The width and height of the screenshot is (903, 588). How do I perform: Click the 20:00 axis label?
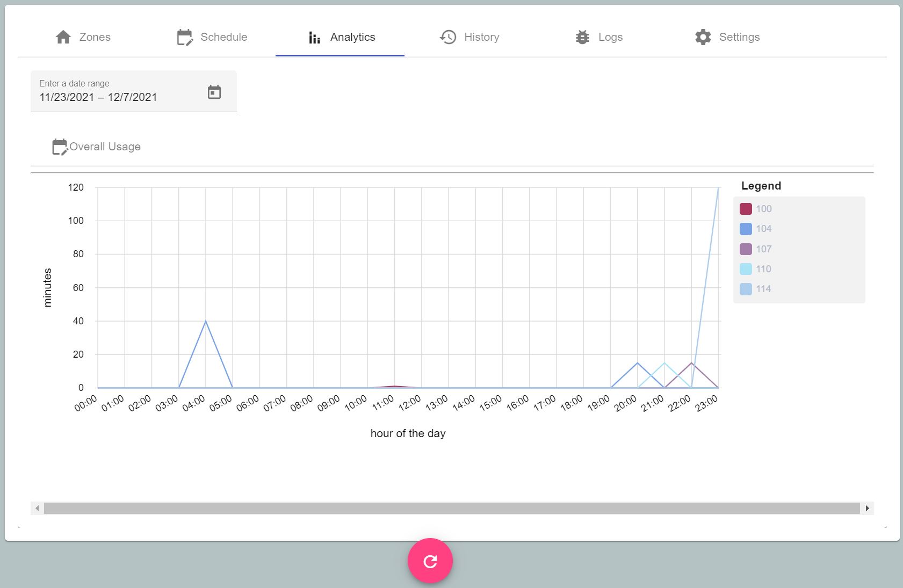[626, 403]
